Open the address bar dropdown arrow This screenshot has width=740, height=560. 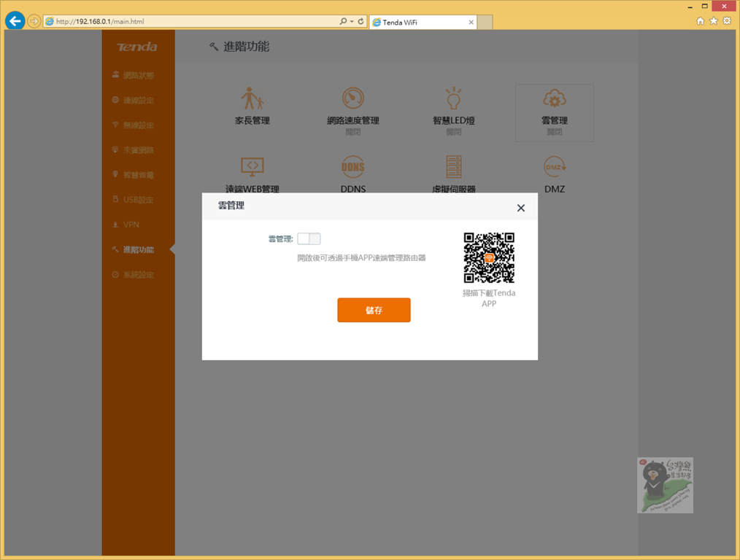click(352, 21)
